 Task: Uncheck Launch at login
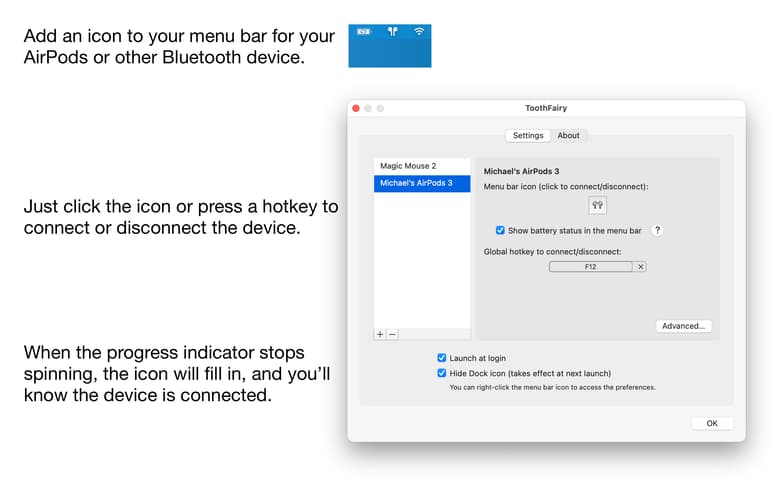tap(442, 357)
